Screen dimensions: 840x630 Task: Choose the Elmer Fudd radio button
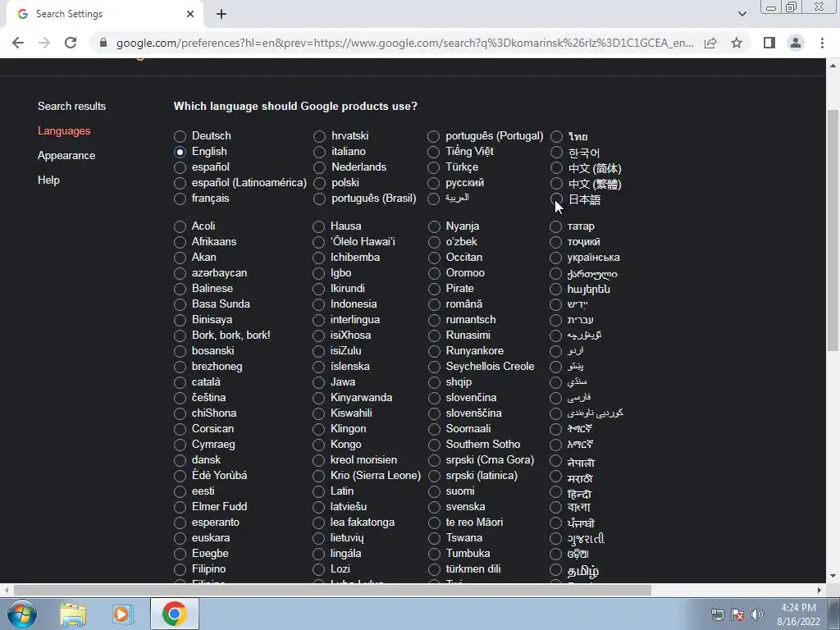coord(180,507)
